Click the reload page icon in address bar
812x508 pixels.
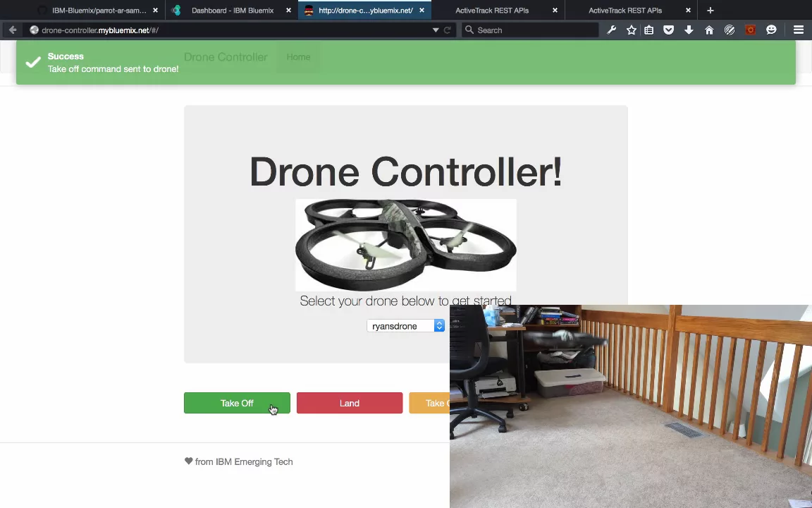coord(448,30)
